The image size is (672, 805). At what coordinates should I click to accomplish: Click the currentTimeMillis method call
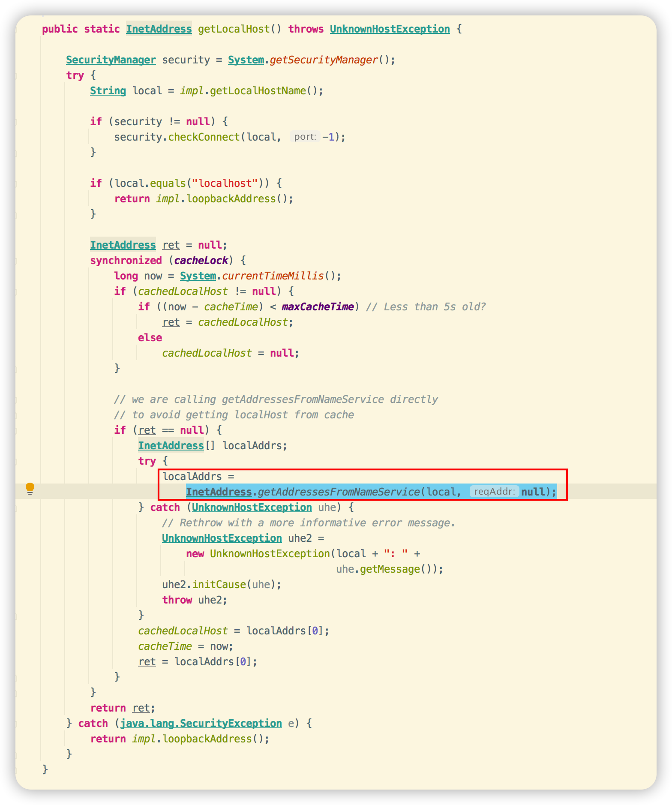pos(273,276)
